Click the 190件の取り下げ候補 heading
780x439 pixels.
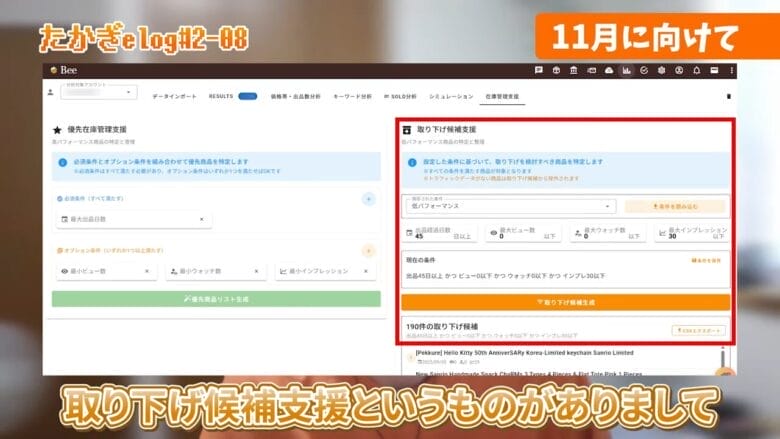tap(442, 326)
